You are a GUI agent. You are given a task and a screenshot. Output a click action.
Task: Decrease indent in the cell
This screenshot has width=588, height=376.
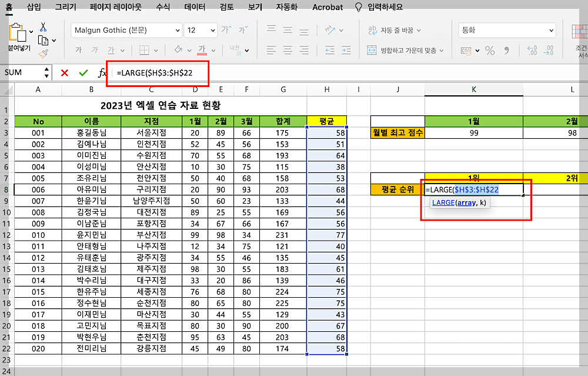coord(330,50)
